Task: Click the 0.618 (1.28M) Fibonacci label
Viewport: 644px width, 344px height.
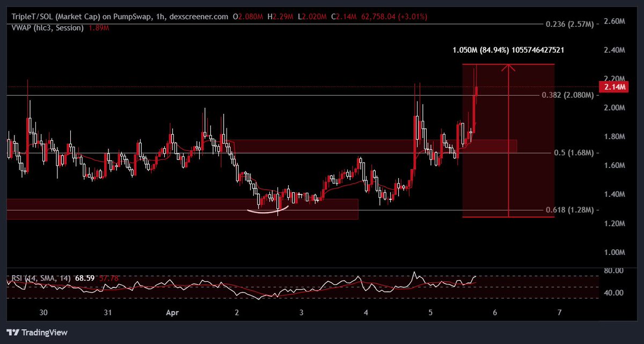Action: pyautogui.click(x=570, y=210)
